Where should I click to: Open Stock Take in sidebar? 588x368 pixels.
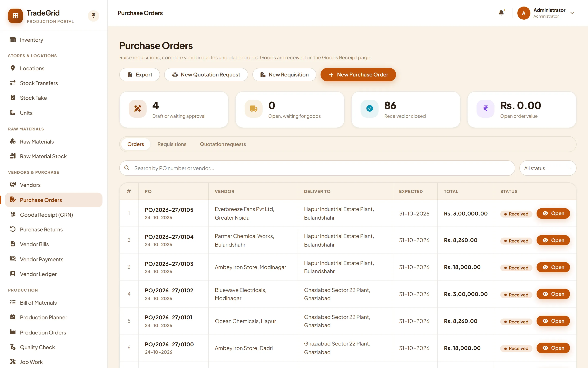coord(54,98)
